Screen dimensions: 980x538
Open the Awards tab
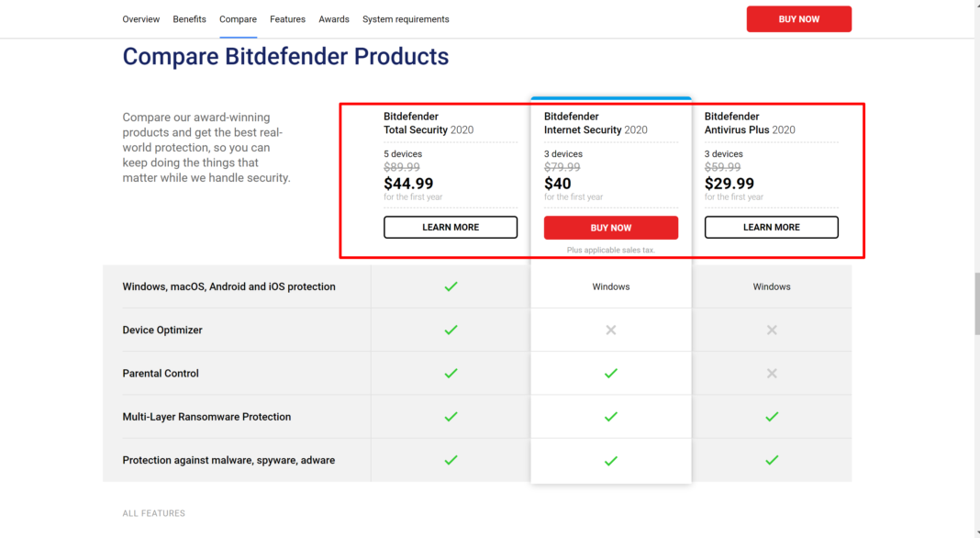334,19
